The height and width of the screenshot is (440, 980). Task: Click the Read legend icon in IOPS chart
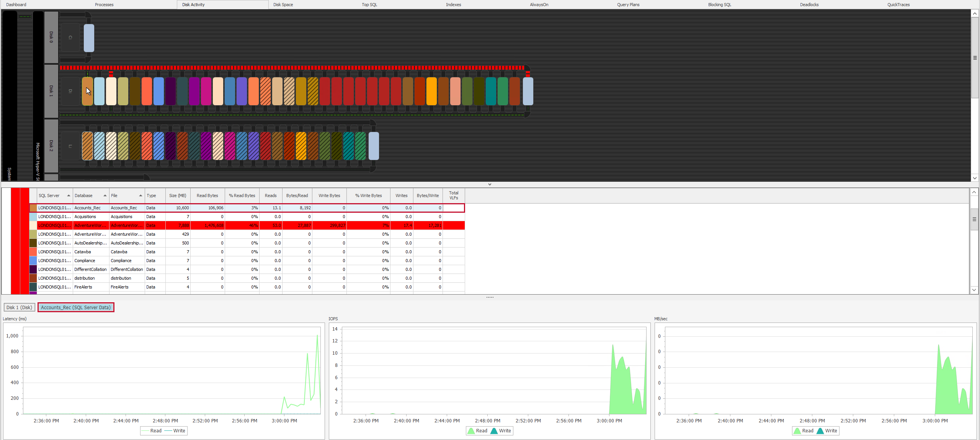[471, 431]
